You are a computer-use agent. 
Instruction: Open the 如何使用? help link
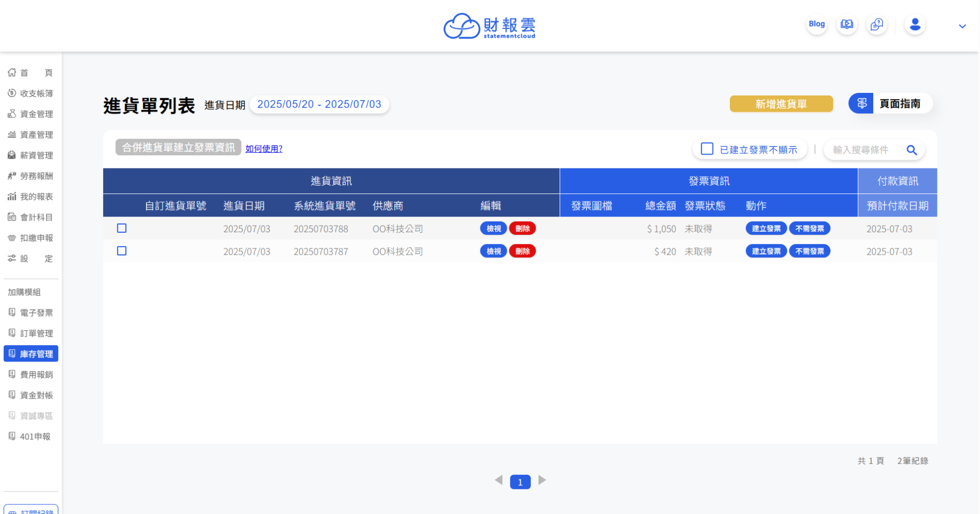point(264,149)
